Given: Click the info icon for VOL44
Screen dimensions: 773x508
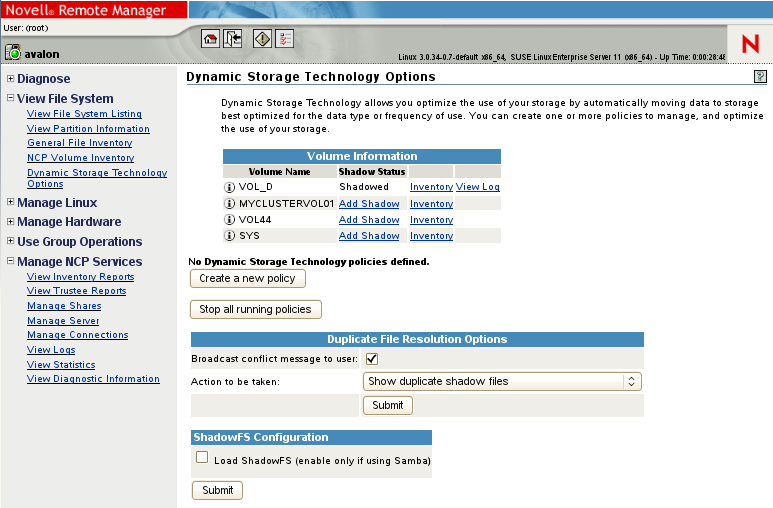Looking at the screenshot, I should (x=229, y=219).
